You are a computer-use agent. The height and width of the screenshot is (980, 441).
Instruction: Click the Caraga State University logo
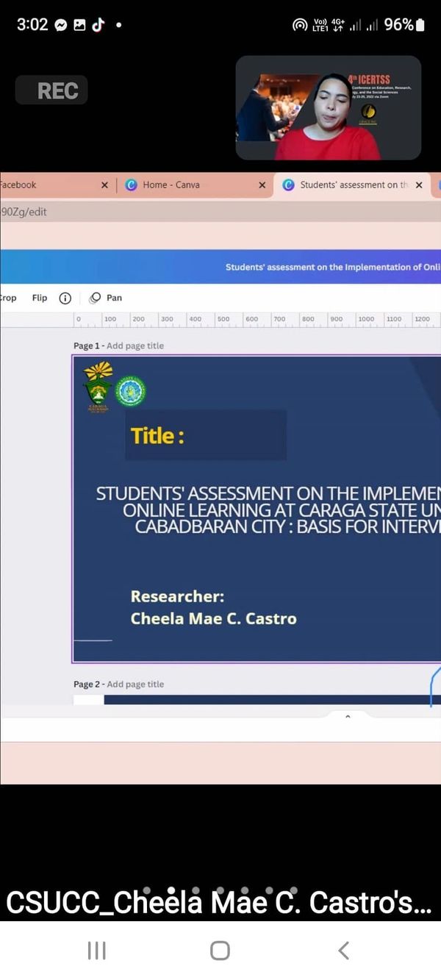point(98,387)
